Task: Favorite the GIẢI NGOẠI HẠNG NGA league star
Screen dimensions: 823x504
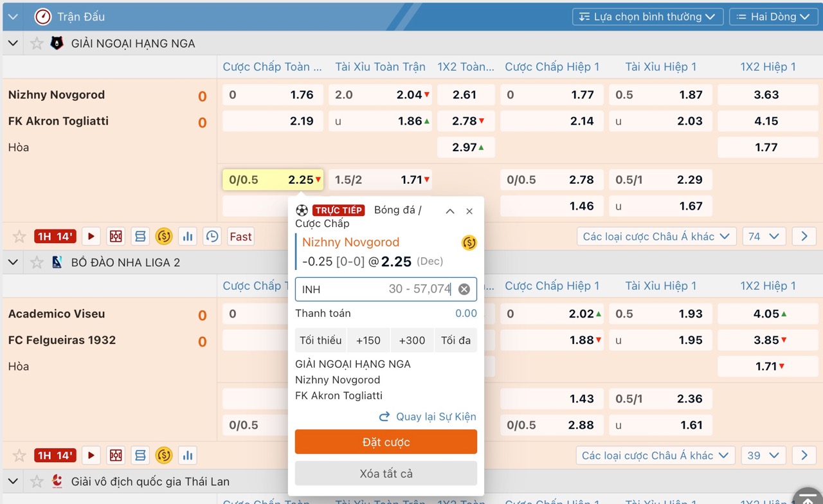Action: (37, 43)
